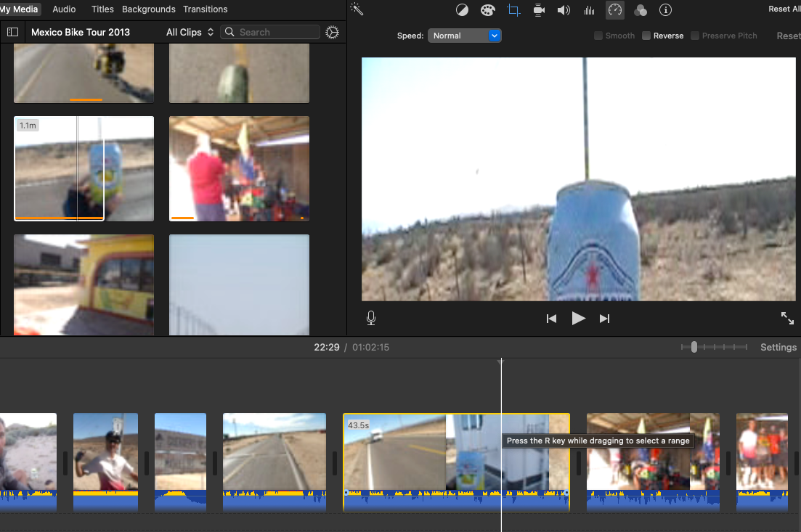Switch to the Transitions tab
The height and width of the screenshot is (532, 801).
pos(206,9)
